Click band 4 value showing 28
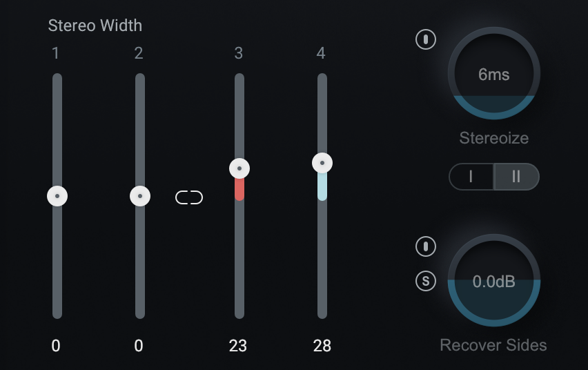Viewport: 588px width, 370px height. (322, 346)
